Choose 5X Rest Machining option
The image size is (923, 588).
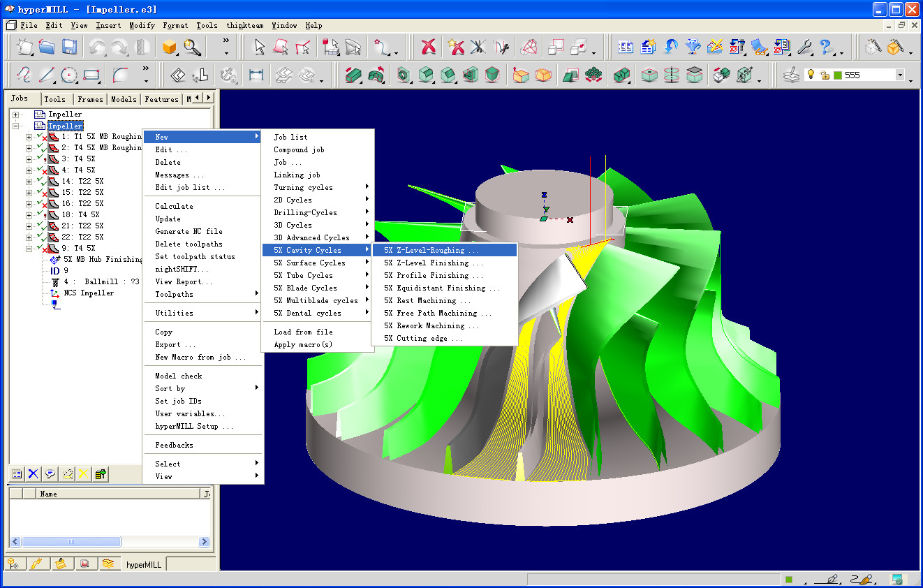point(445,300)
